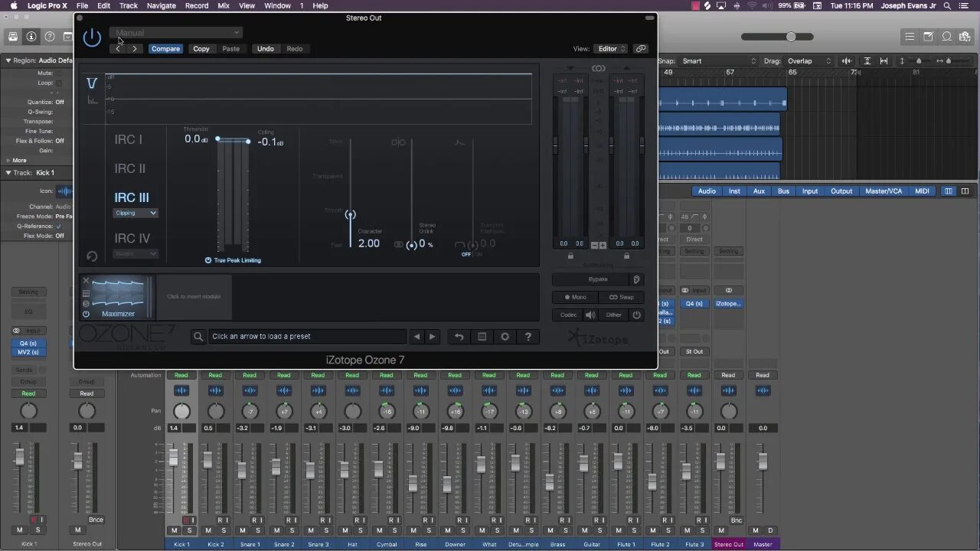This screenshot has height=551, width=980.
Task: Click the waveform zoom icon
Action: click(x=847, y=61)
